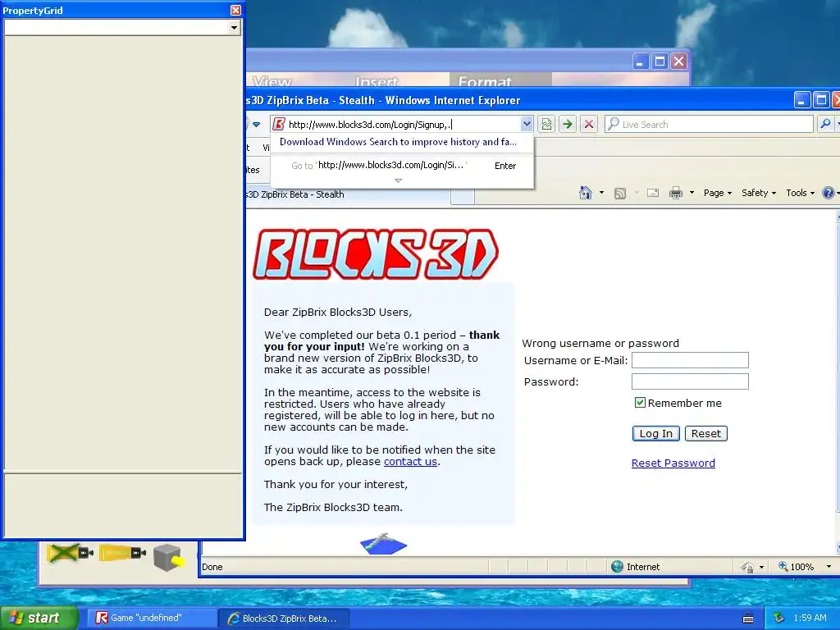The image size is (840, 630).
Task: Click the zoom magnifier 100% icon
Action: point(783,566)
